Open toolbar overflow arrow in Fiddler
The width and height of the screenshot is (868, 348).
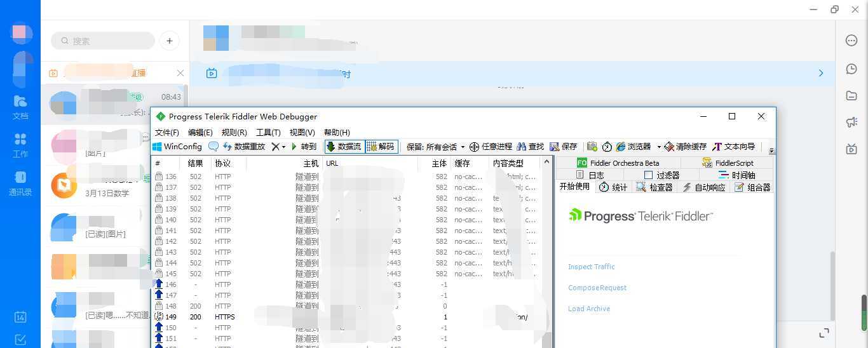tap(772, 151)
